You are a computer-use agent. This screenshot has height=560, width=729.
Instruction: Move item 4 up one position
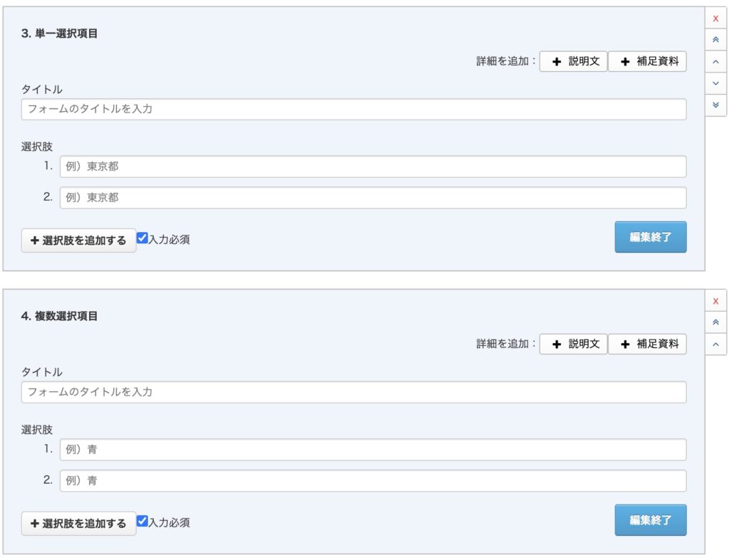coord(715,344)
